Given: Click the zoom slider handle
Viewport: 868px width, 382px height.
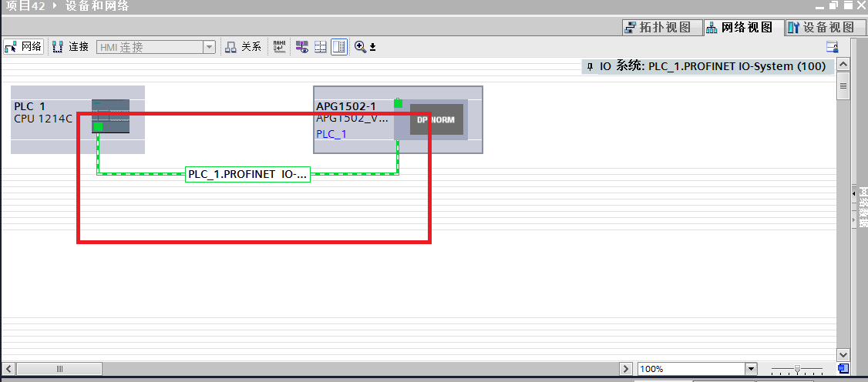Looking at the screenshot, I should click(x=797, y=369).
